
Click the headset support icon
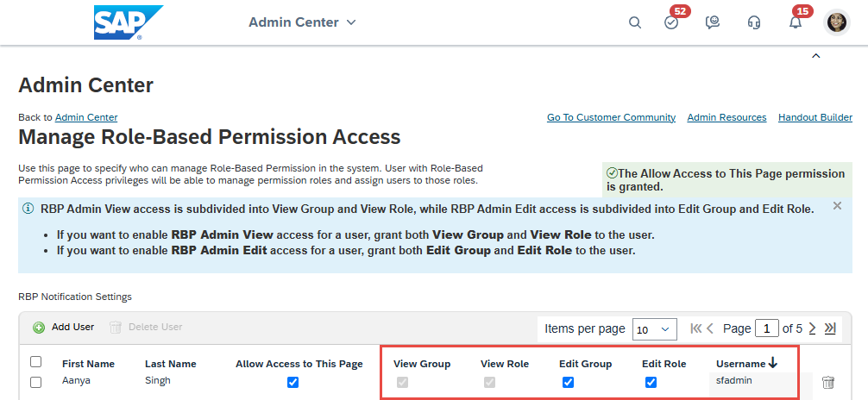(754, 22)
